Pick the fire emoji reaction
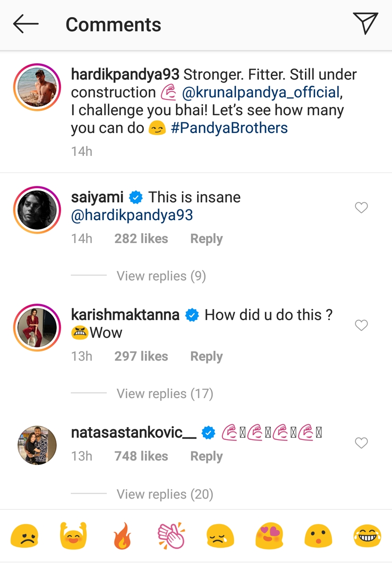This screenshot has width=392, height=568. (122, 538)
